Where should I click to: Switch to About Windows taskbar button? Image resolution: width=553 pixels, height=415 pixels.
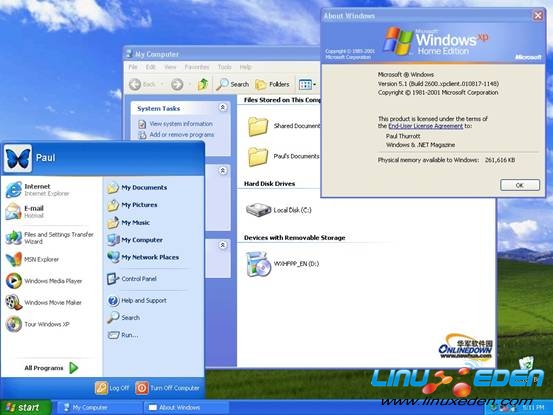coord(186,408)
